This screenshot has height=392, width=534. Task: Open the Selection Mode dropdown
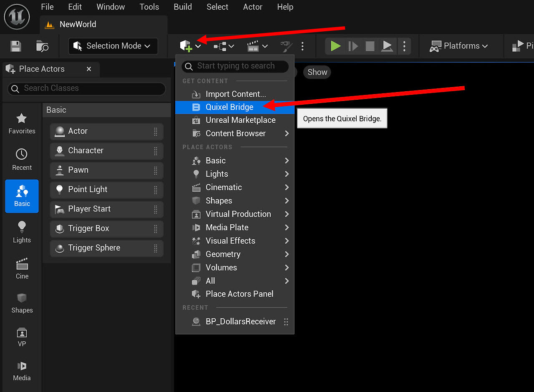tap(113, 46)
